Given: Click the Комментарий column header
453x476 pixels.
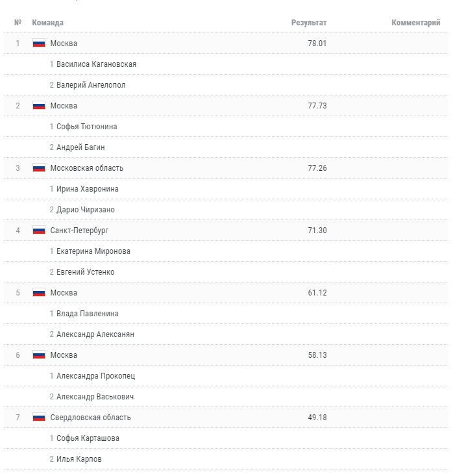Looking at the screenshot, I should [416, 23].
